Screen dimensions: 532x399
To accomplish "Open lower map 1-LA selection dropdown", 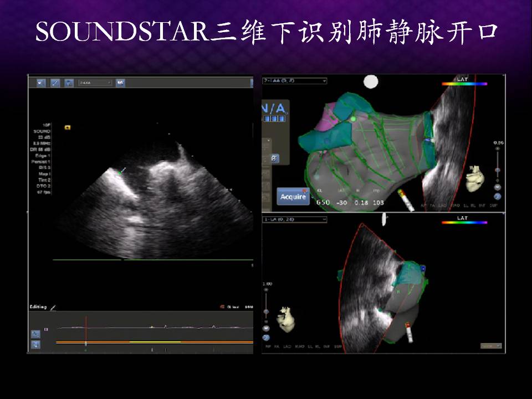I will (x=294, y=219).
